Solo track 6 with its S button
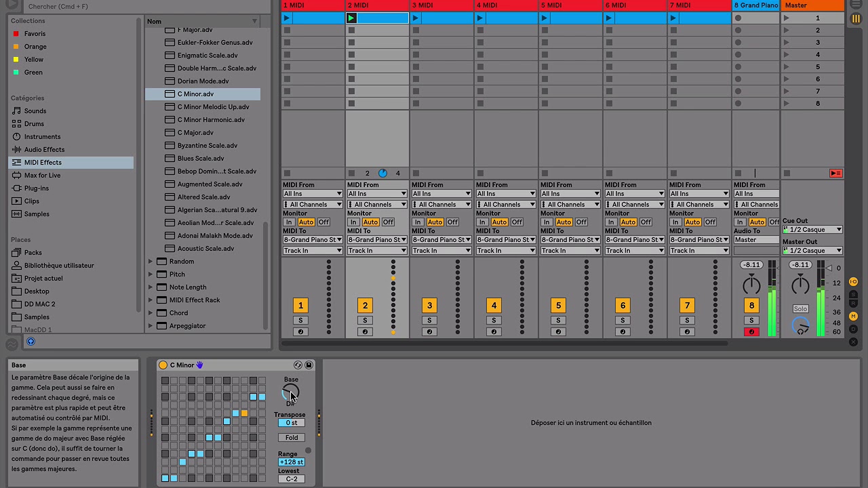The image size is (868, 488). (623, 320)
